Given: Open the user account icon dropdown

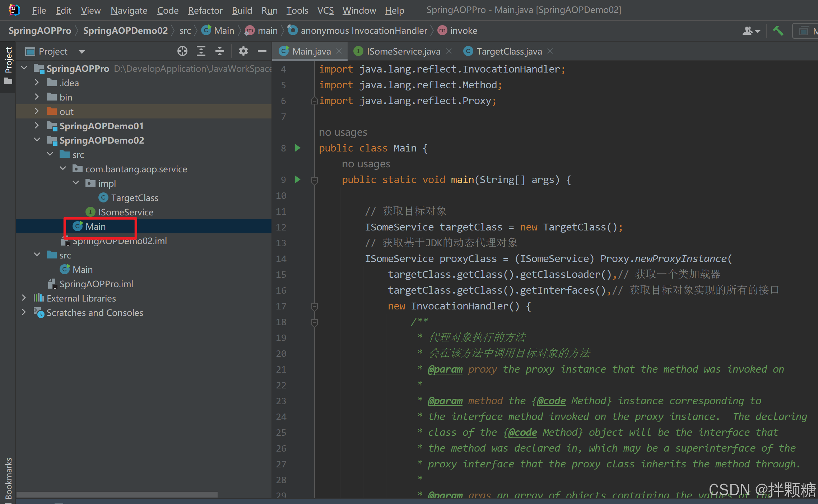Looking at the screenshot, I should click(x=751, y=31).
